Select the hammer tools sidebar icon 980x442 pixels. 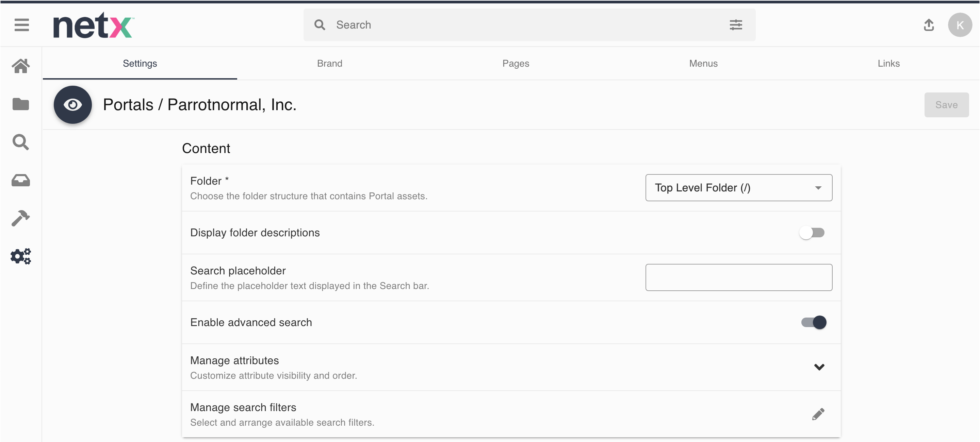point(21,218)
